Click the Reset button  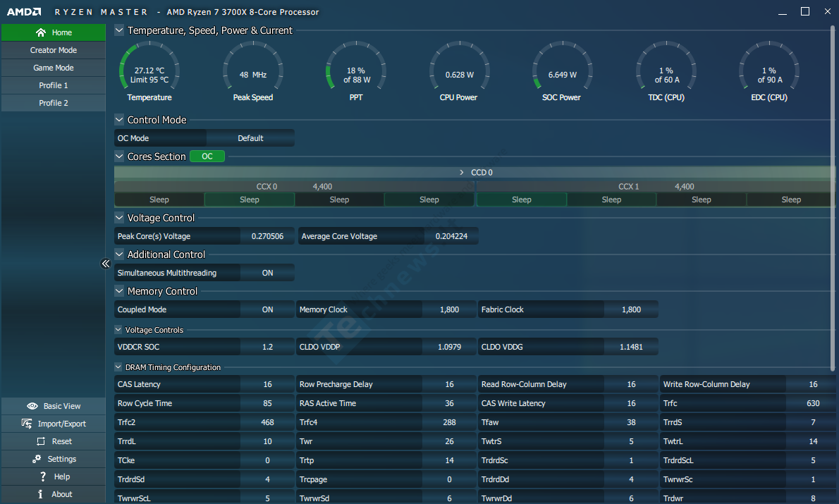[54, 441]
